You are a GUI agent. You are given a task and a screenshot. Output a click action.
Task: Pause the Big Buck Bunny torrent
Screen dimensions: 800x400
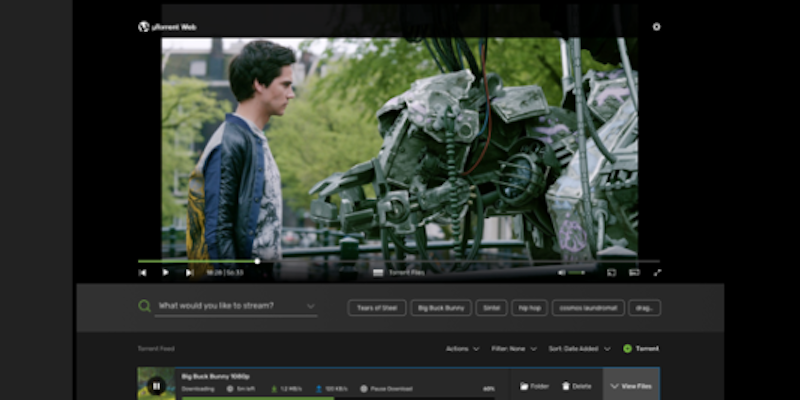pos(155,385)
